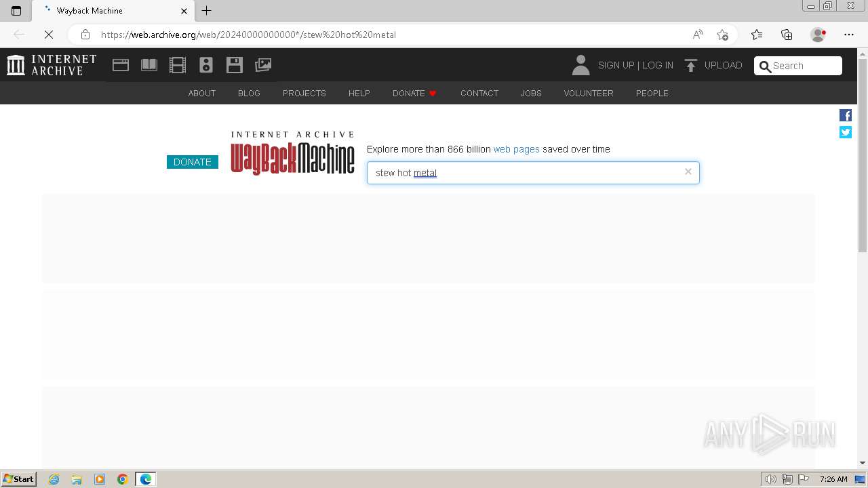Click the Wayback Machine logo
The width and height of the screenshot is (868, 488).
click(x=293, y=153)
